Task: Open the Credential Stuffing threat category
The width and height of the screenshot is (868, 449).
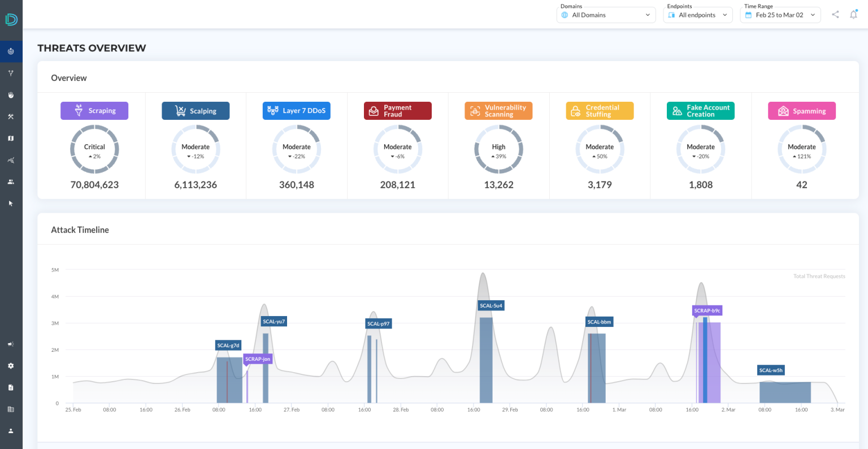Action: click(x=600, y=111)
